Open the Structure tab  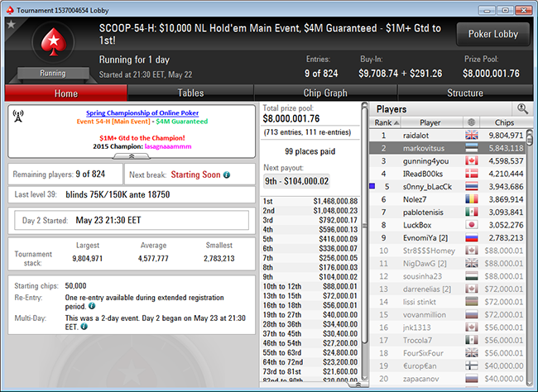[x=464, y=93]
